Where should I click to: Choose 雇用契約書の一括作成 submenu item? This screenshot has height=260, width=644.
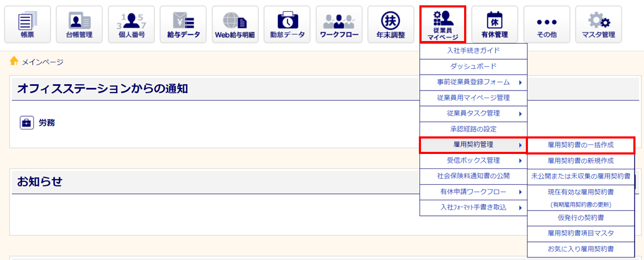581,144
